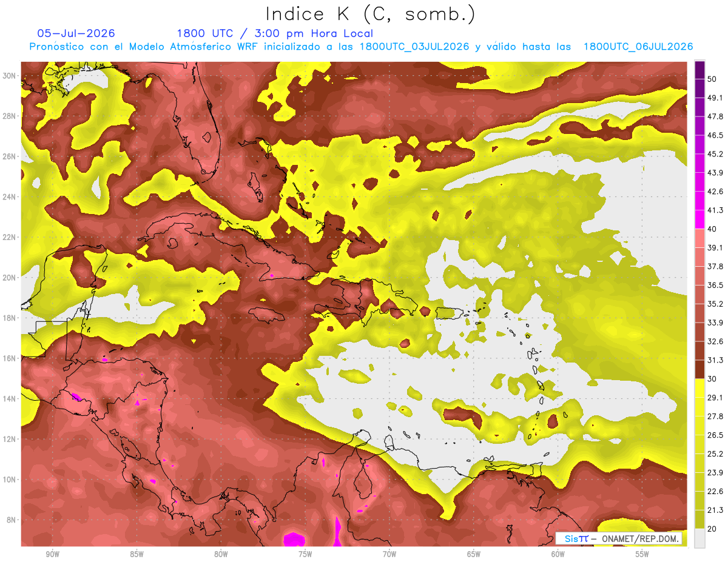This screenshot has height=562, width=728.
Task: Pick the color scale value '21.3'
Action: (x=715, y=510)
